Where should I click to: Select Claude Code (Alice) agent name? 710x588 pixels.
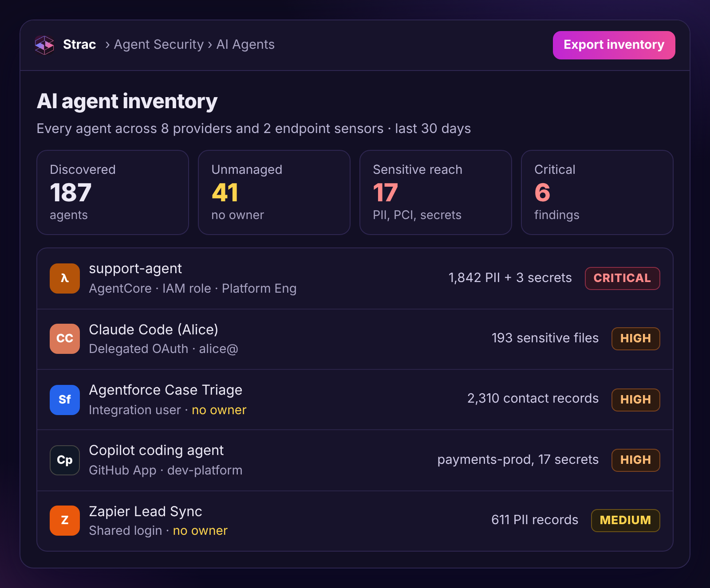[154, 329]
